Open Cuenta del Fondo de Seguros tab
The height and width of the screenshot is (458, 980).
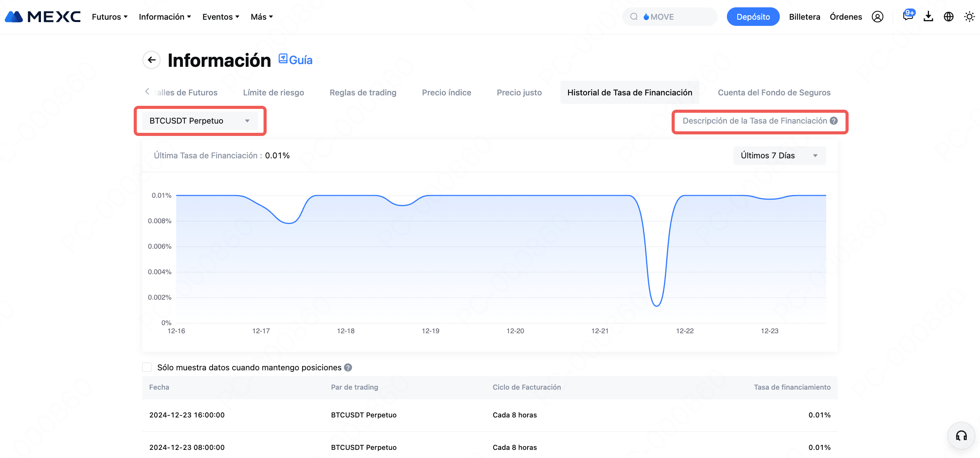(774, 93)
